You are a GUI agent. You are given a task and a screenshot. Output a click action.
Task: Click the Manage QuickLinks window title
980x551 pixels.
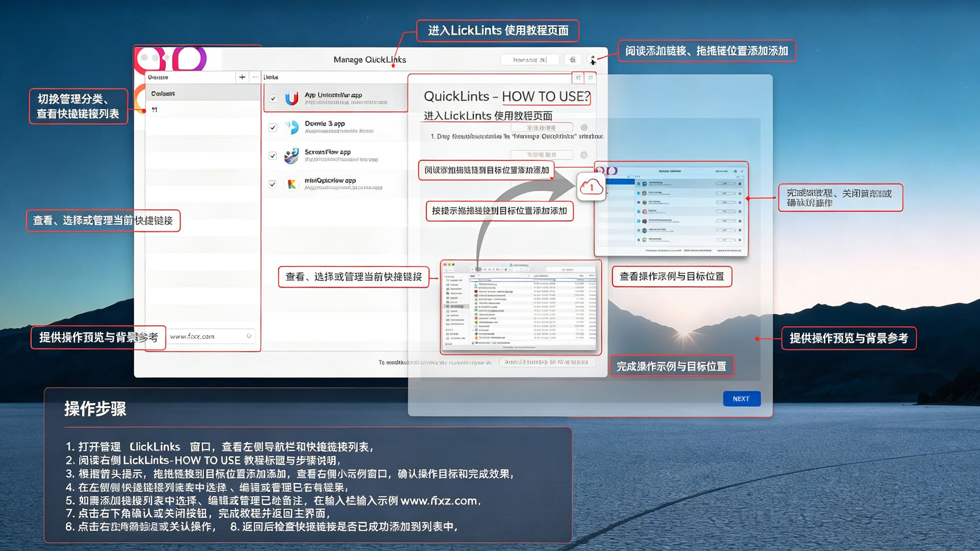coord(369,60)
